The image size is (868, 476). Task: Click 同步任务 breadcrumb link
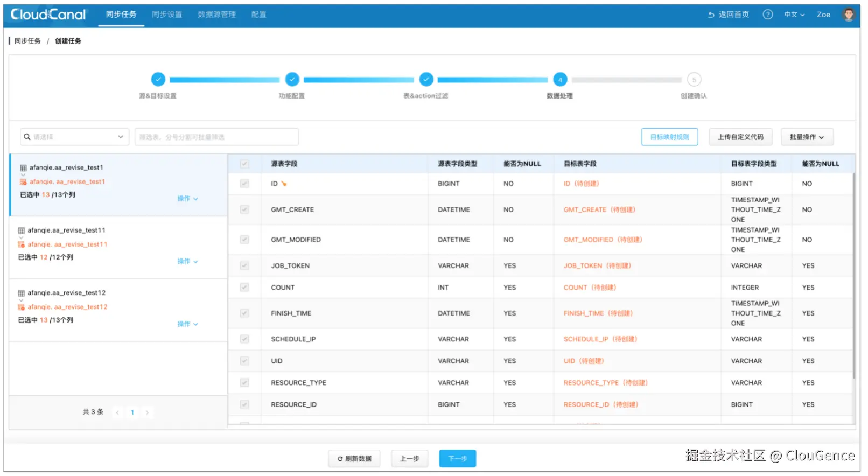[x=27, y=41]
